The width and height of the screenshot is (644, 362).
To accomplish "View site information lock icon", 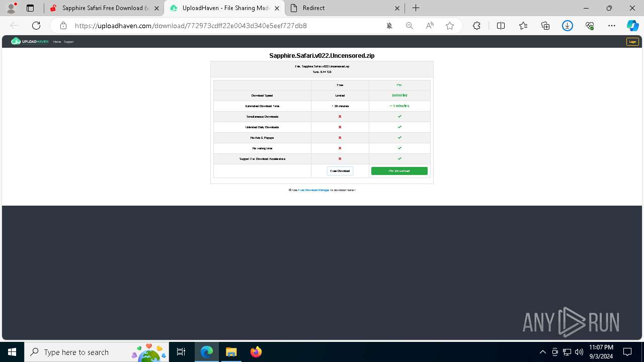I will tap(63, 26).
